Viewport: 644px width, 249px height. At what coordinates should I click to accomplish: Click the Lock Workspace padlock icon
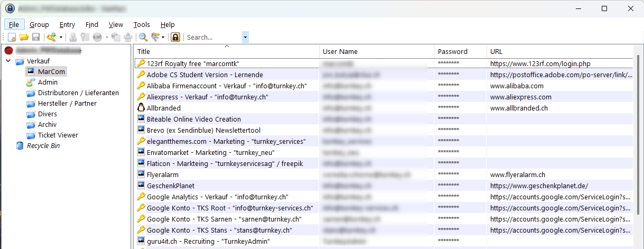175,37
